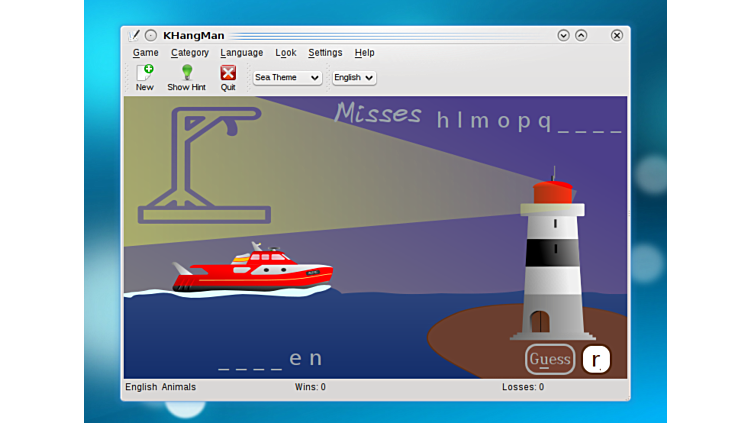Screen dimensions: 752x423
Task: Select the Language menu
Action: 241,53
